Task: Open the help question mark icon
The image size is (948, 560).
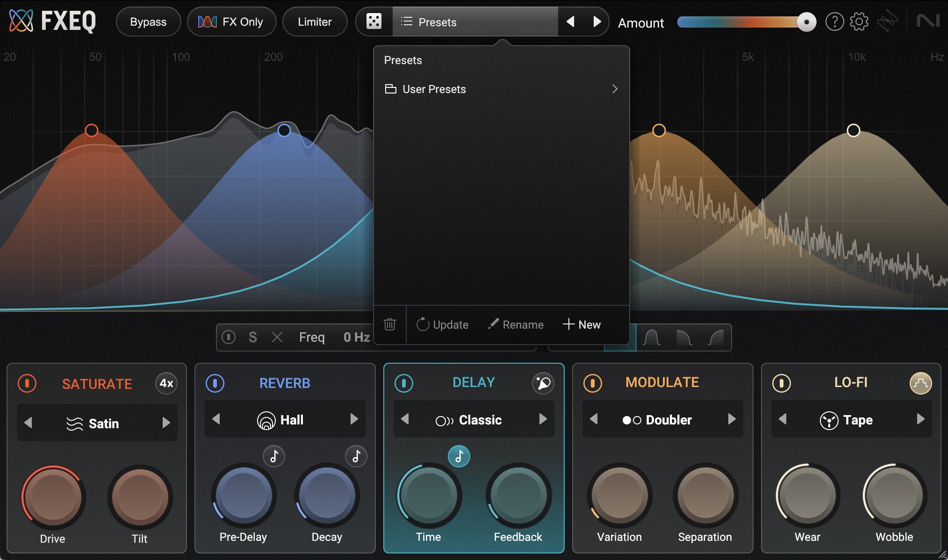Action: tap(834, 22)
